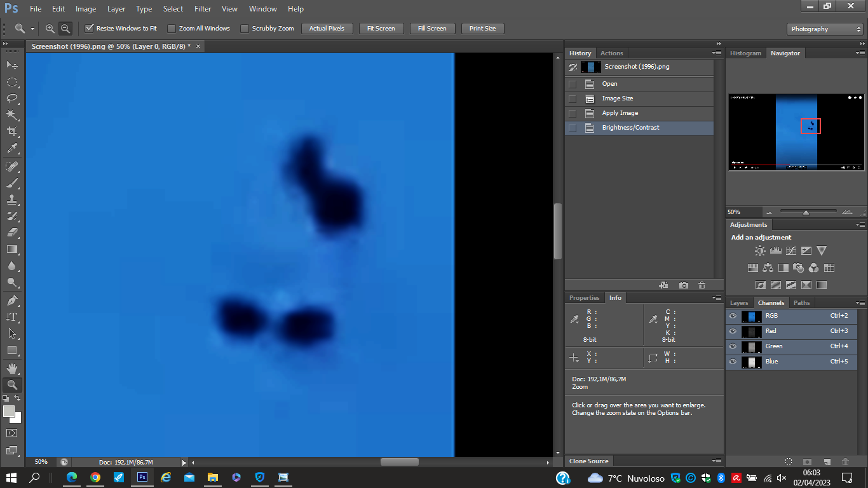The image size is (868, 488).
Task: Select the Lasso tool
Action: coord(11,98)
